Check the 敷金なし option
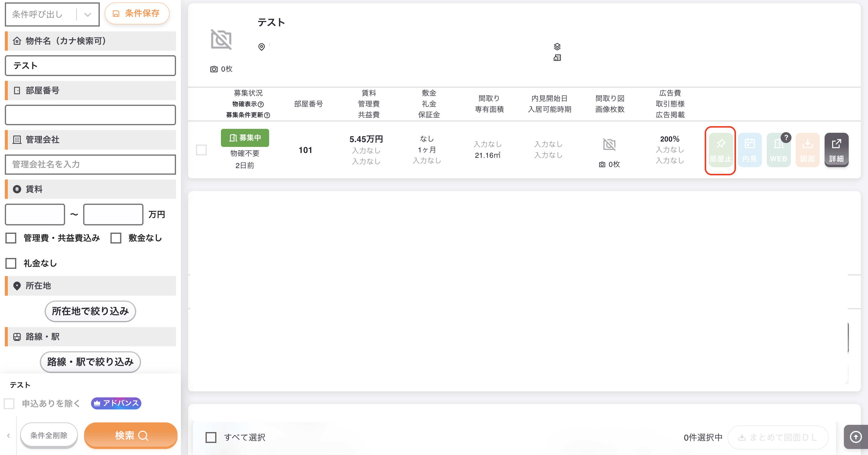 point(116,238)
